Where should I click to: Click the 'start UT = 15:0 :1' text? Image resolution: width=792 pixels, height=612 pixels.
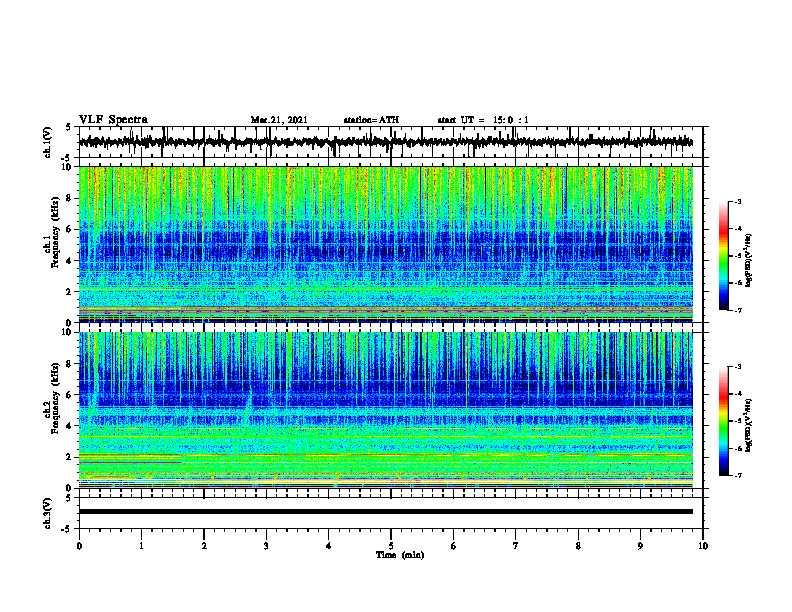(483, 120)
